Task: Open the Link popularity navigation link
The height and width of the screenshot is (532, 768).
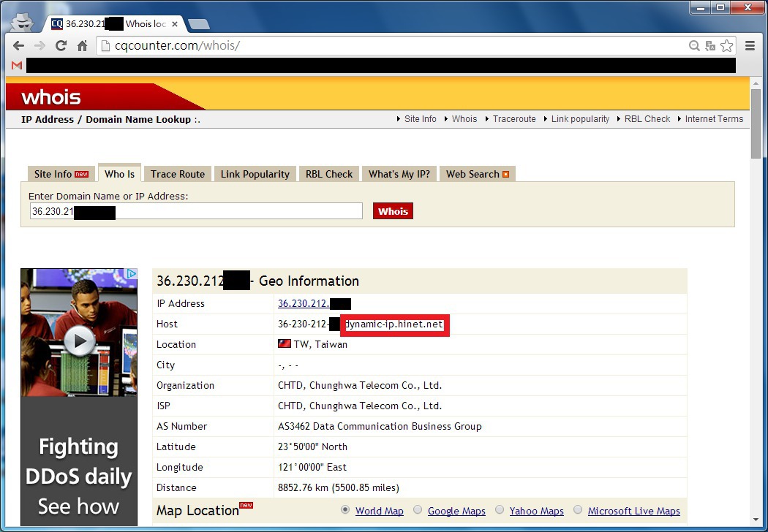Action: [x=580, y=119]
